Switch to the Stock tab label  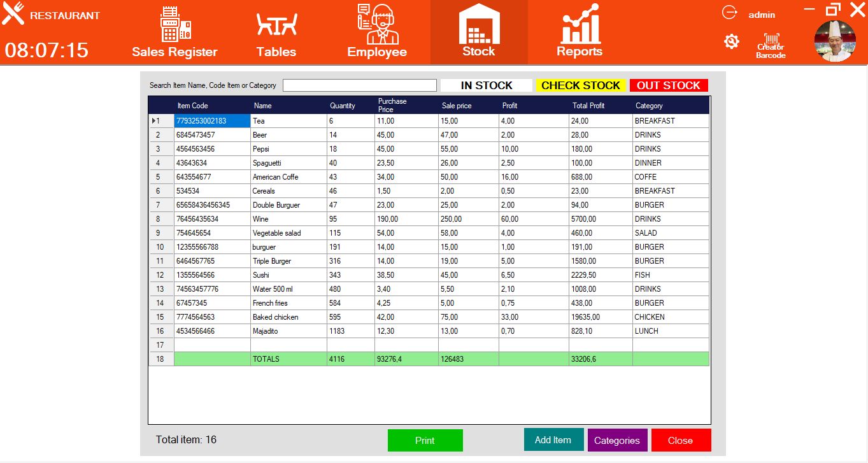[479, 52]
